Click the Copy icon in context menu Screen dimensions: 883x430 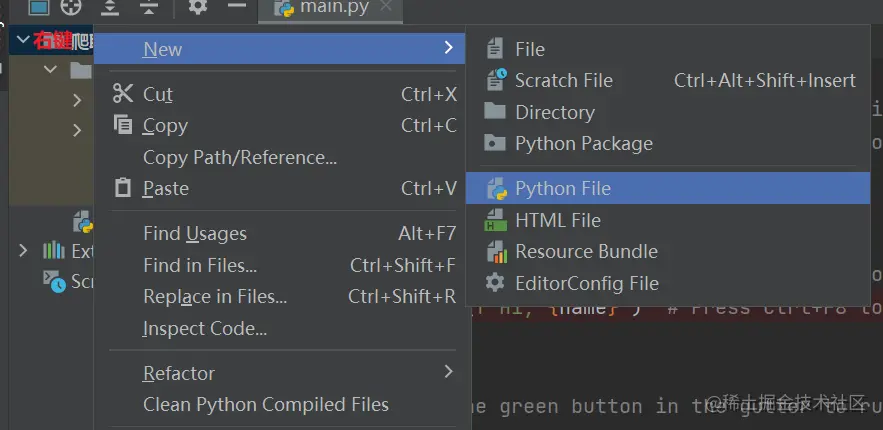click(x=123, y=125)
